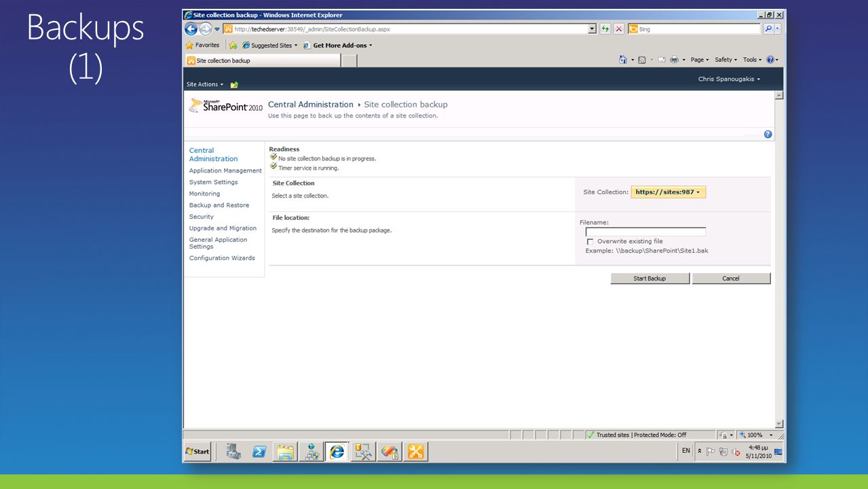868x489 pixels.
Task: Click the Print icon in command bar
Action: pos(674,60)
